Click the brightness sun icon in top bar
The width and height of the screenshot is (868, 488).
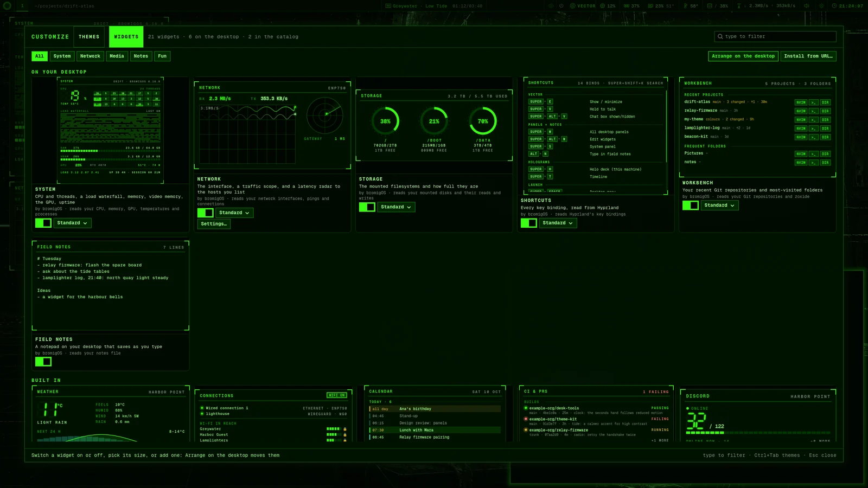point(821,6)
